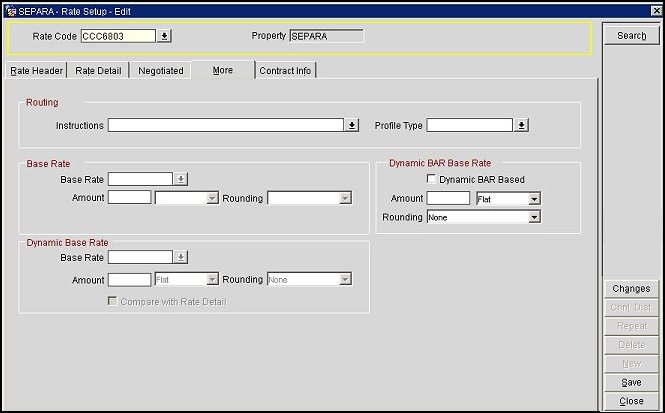The width and height of the screenshot is (665, 413).
Task: Expand the Base Rate Rounding dropdown
Action: coord(345,198)
